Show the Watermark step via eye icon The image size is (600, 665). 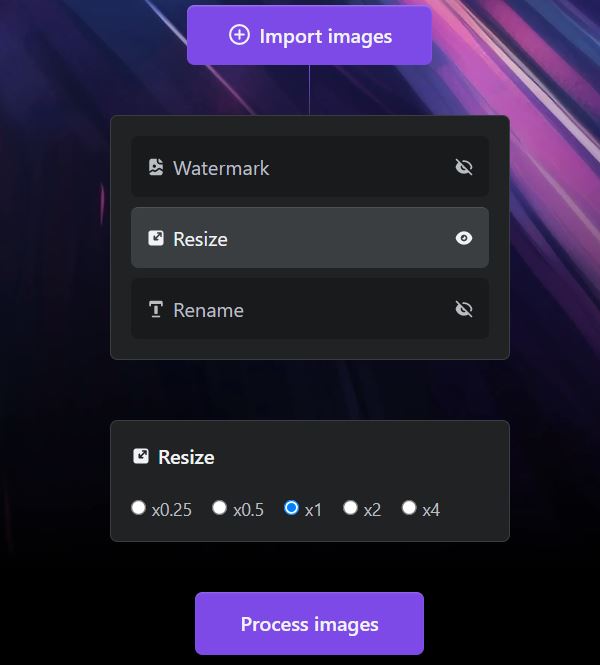pos(463,167)
